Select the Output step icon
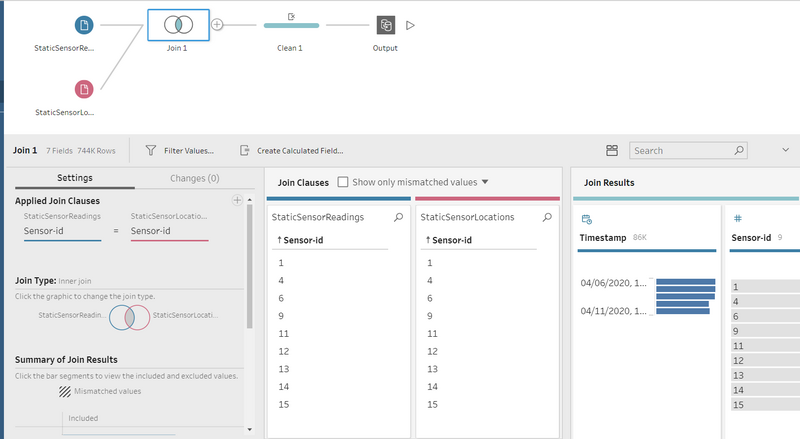This screenshot has width=800, height=439. pyautogui.click(x=385, y=25)
